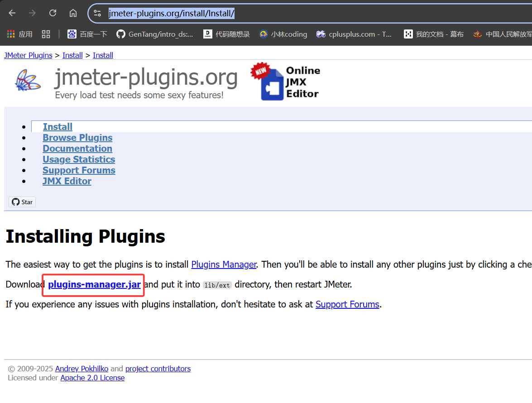Open the Documentation menu item
532x403 pixels.
[x=77, y=148]
